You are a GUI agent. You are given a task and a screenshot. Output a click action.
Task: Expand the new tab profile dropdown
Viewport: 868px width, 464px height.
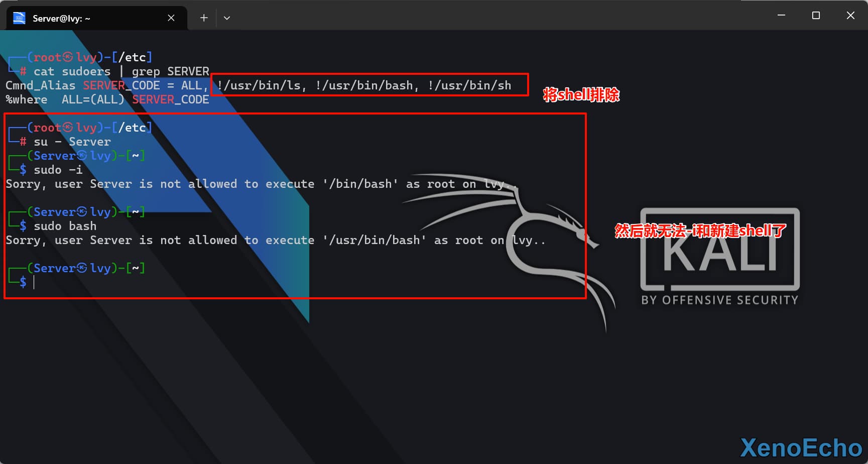(x=227, y=18)
